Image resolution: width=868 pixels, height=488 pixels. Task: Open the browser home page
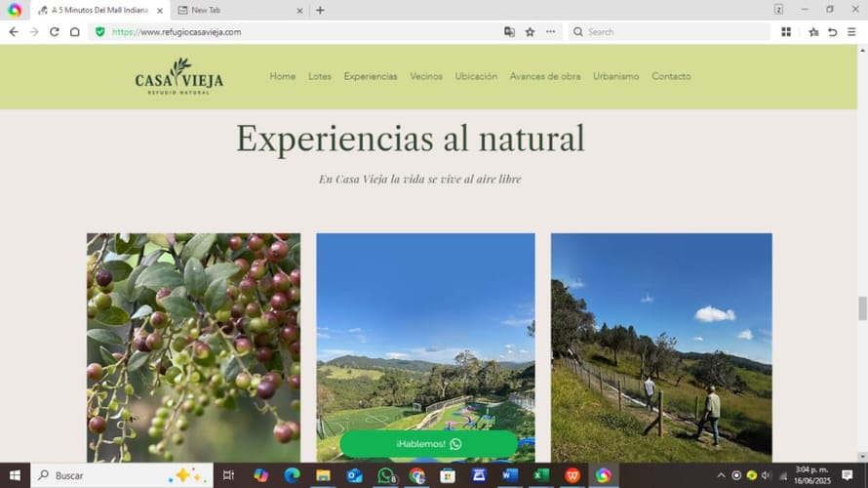point(75,32)
